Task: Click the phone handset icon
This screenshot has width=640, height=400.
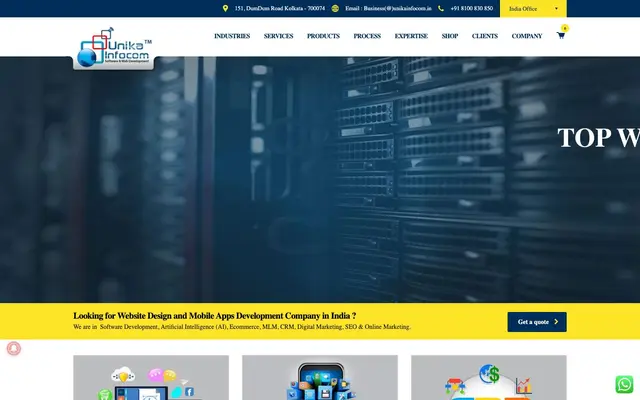Action: (x=441, y=8)
